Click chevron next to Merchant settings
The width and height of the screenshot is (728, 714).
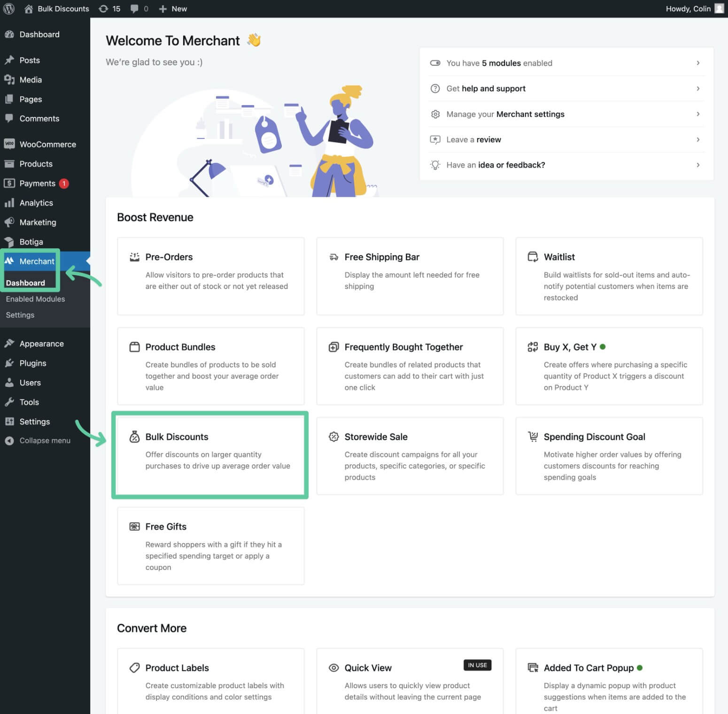click(x=698, y=114)
